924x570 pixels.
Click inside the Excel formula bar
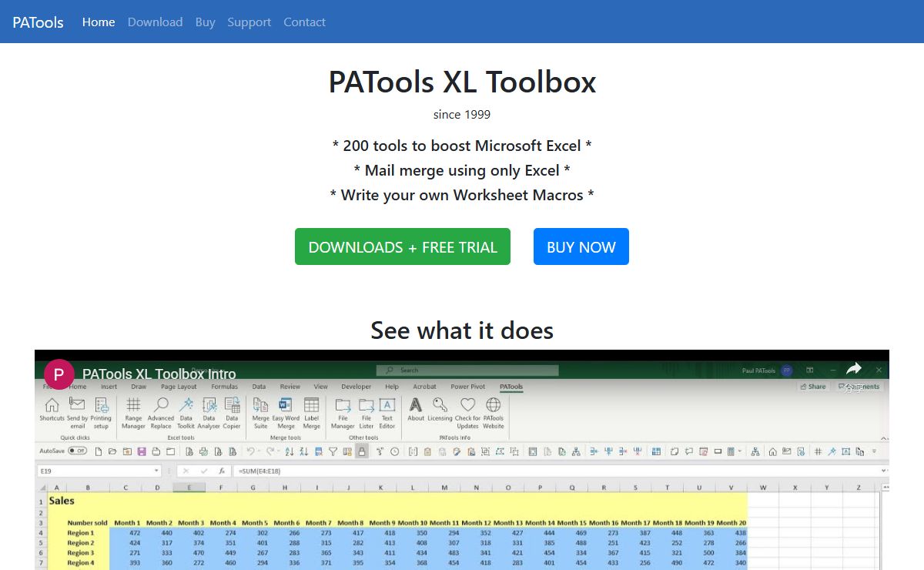click(558, 471)
